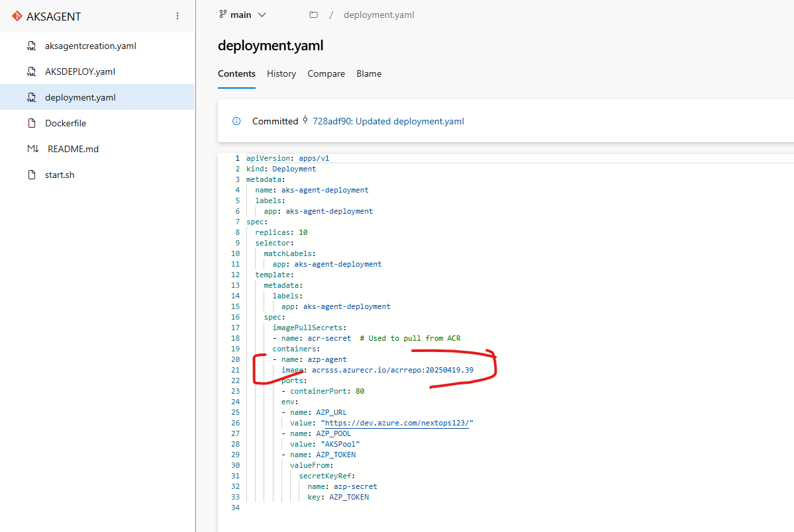Click the 'replicas: 10' line
The width and height of the screenshot is (794, 532).
click(281, 232)
